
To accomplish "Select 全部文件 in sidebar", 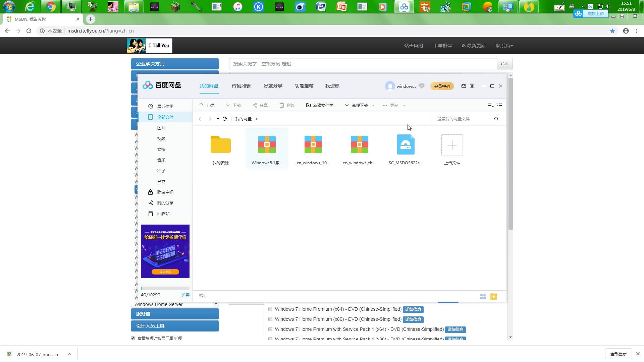I will tap(165, 117).
